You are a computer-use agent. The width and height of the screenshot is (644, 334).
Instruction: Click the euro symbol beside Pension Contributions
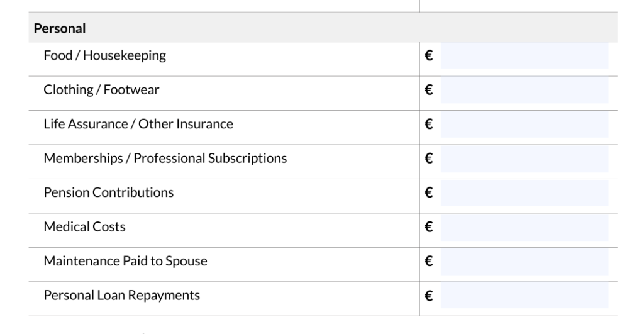[x=429, y=192]
